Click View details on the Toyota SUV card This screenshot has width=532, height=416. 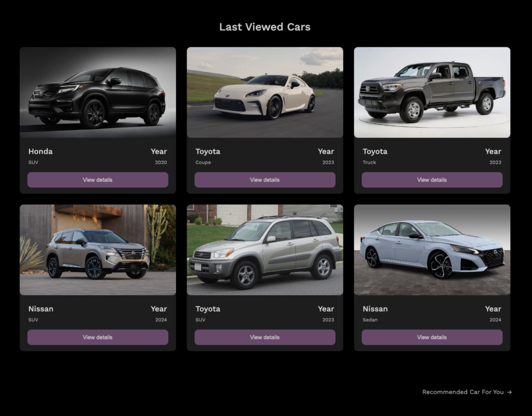coord(265,337)
